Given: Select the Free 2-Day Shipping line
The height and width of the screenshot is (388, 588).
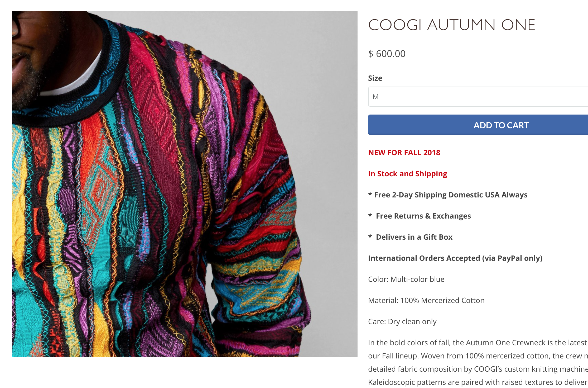Looking at the screenshot, I should [448, 195].
